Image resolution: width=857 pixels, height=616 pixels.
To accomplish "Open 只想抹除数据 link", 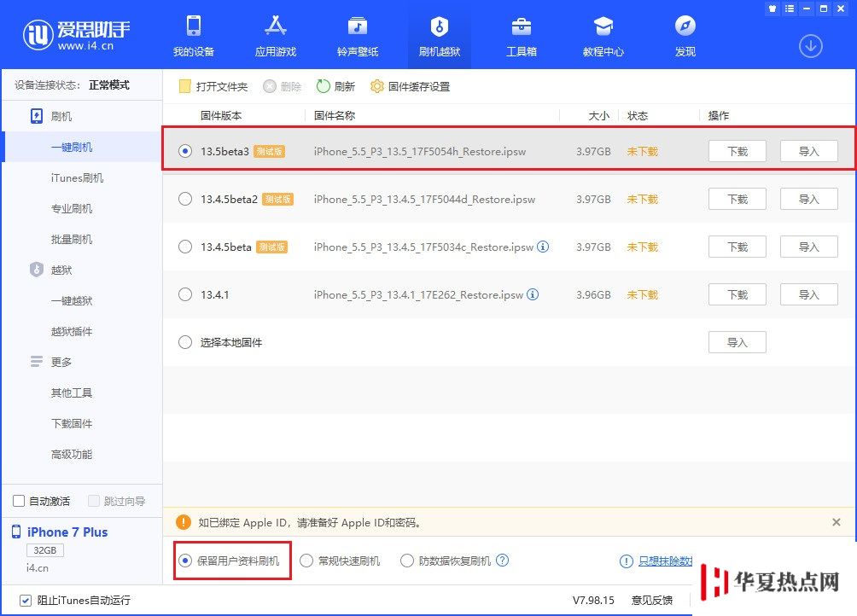I will (665, 561).
